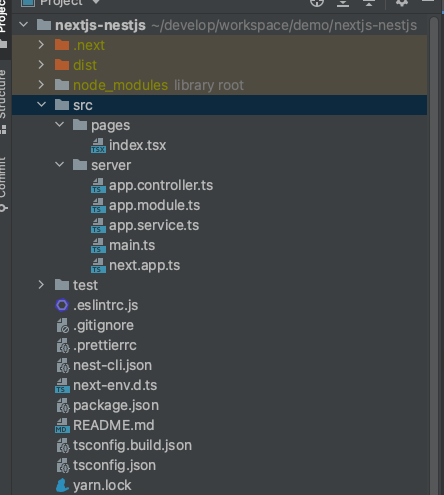
Task: Open the next.app.ts file
Action: 145,266
